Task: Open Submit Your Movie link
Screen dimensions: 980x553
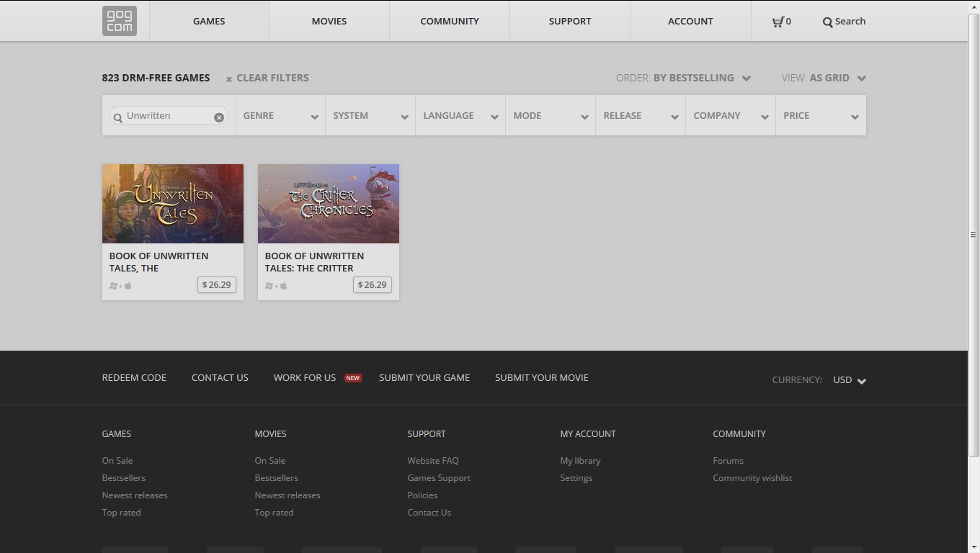Action: click(542, 377)
